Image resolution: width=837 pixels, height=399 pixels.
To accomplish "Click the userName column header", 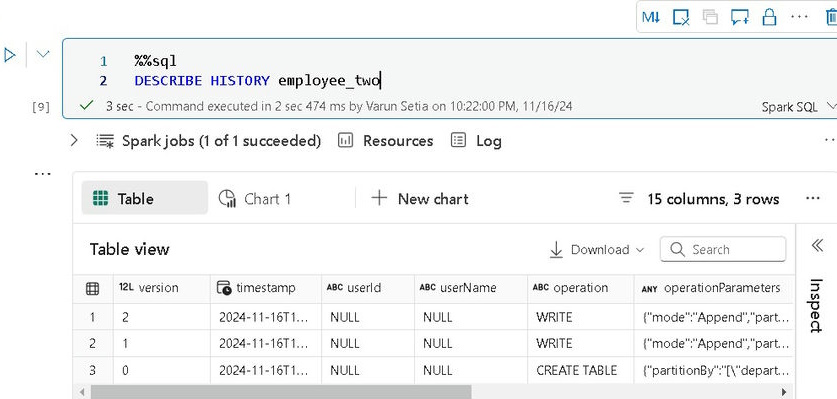I will [x=471, y=288].
